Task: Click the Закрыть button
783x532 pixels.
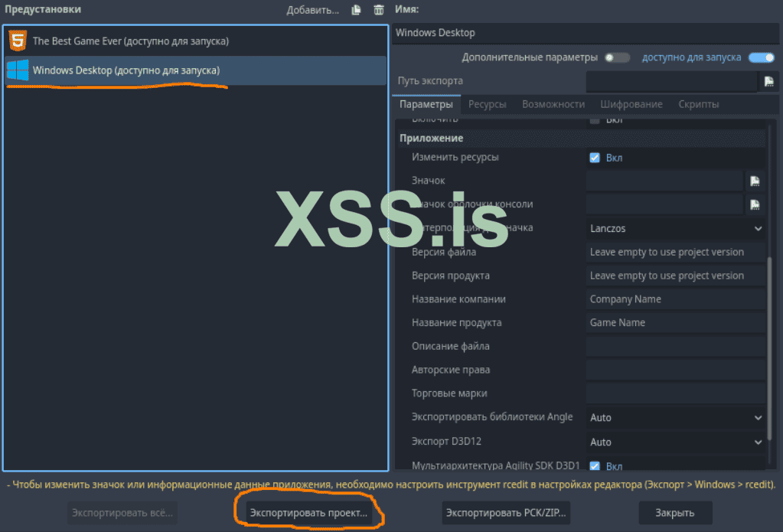Action: [675, 513]
